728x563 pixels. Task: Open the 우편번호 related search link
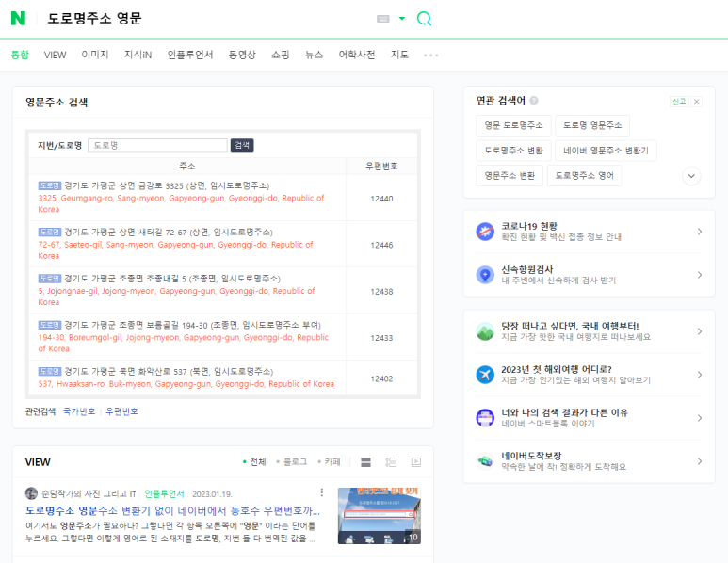coord(121,411)
